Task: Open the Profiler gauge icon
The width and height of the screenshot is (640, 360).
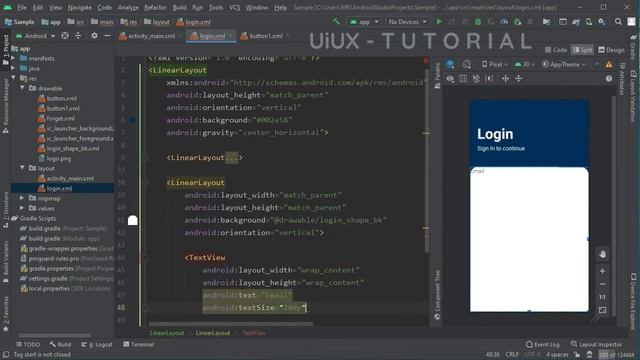Action: coord(504,22)
